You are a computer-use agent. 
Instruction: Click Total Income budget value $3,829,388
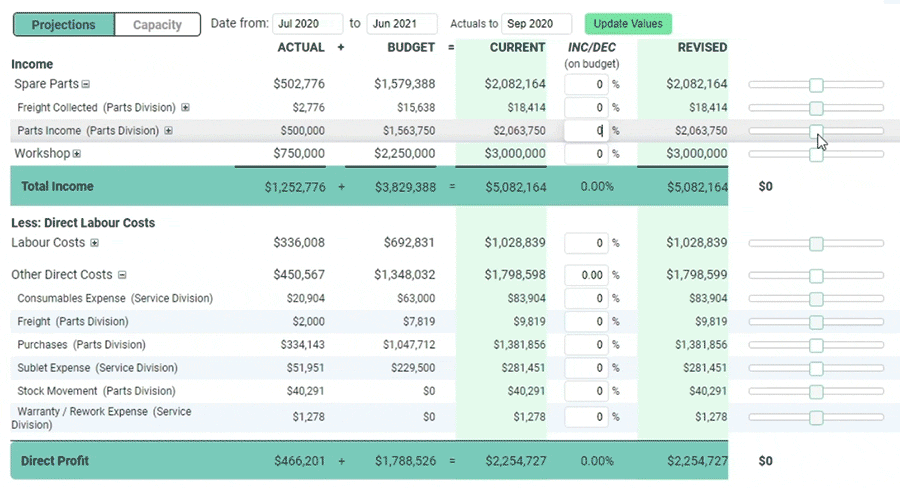pyautogui.click(x=406, y=187)
